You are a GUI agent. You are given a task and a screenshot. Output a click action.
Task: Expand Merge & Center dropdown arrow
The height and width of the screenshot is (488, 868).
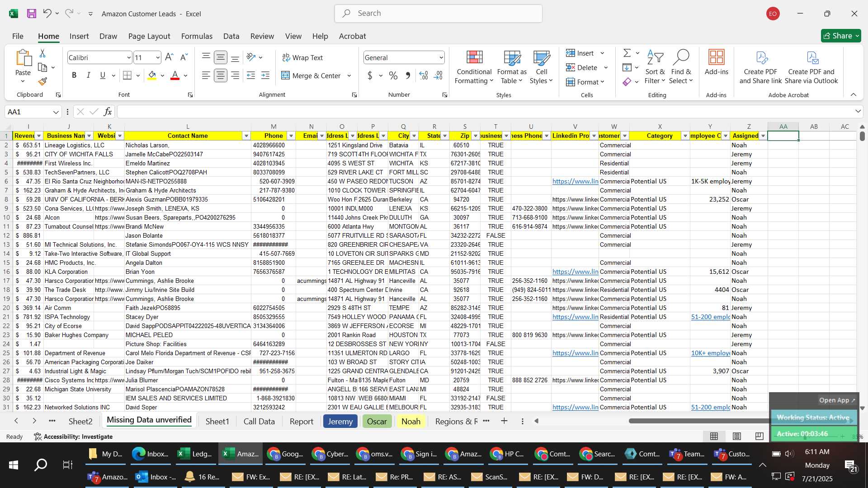(x=349, y=75)
